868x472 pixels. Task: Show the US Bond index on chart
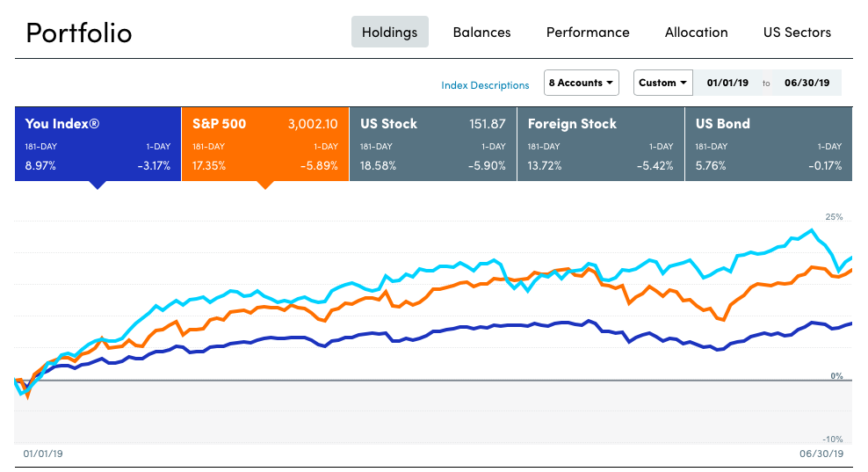point(768,143)
